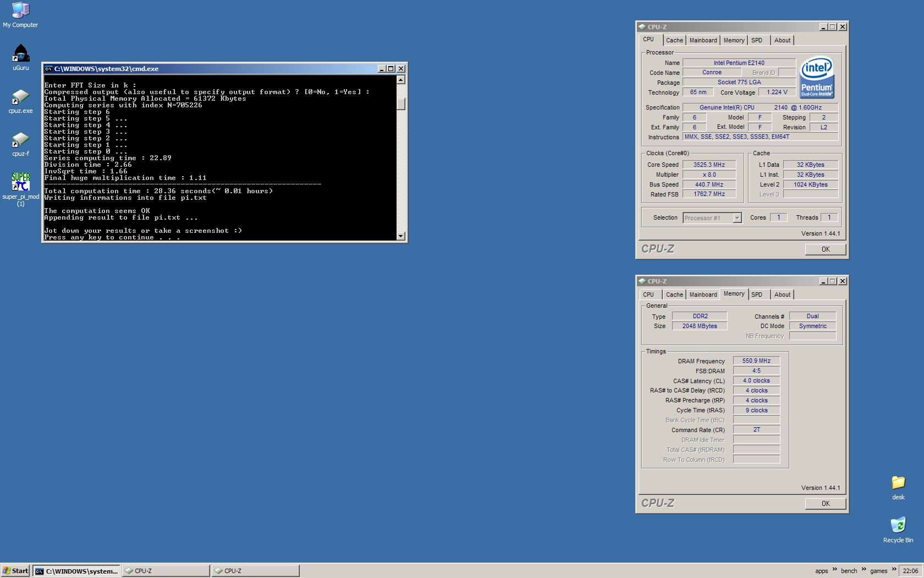Open Mainboard tab in top CPU-Z window

tap(703, 40)
